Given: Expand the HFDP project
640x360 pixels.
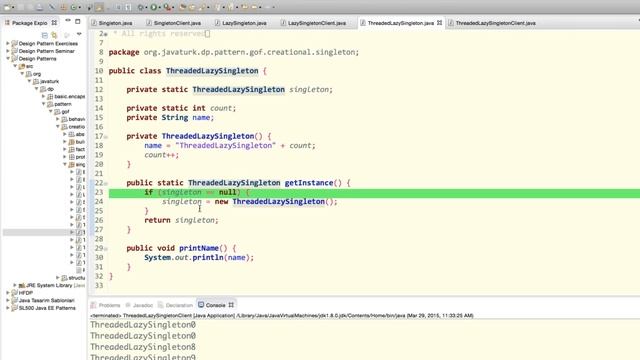Looking at the screenshot, I should [8, 293].
